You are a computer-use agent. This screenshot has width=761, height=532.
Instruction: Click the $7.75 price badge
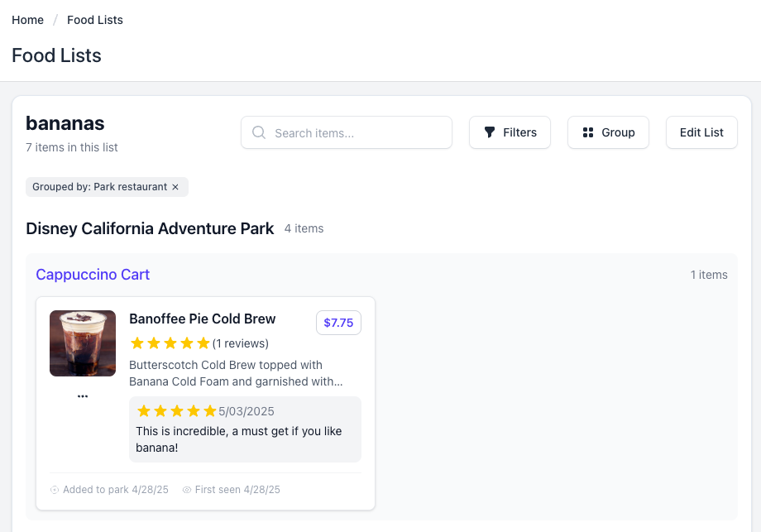[338, 323]
